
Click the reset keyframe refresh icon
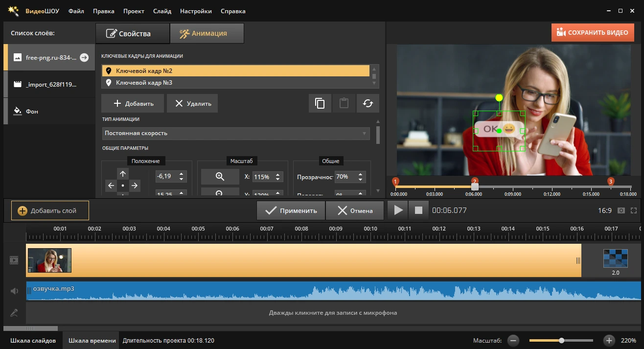point(368,103)
